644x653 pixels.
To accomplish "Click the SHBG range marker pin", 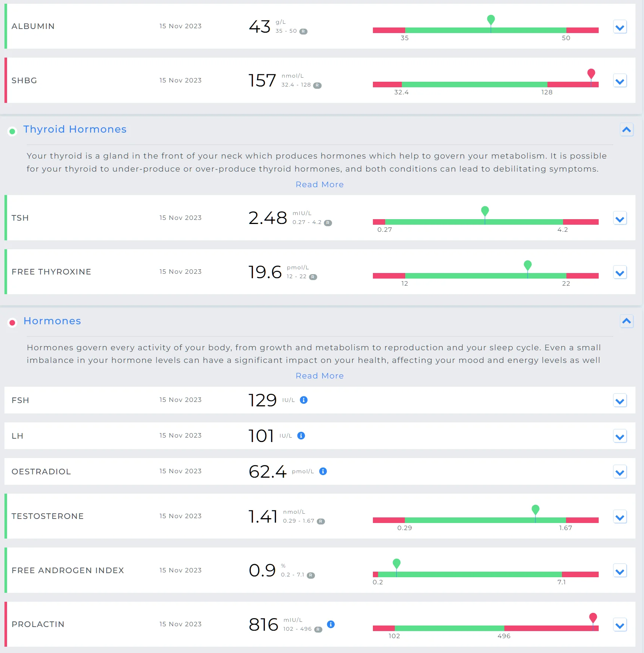I will click(591, 74).
